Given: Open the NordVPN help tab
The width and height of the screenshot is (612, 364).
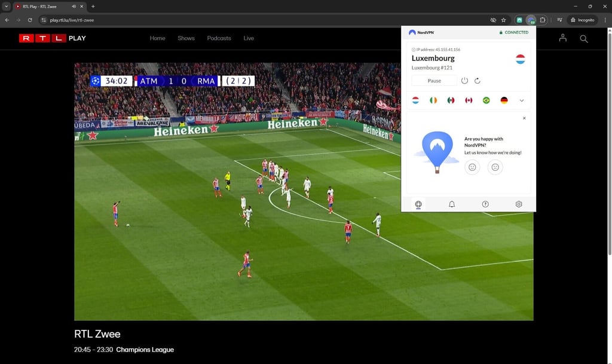Looking at the screenshot, I should coord(485,204).
